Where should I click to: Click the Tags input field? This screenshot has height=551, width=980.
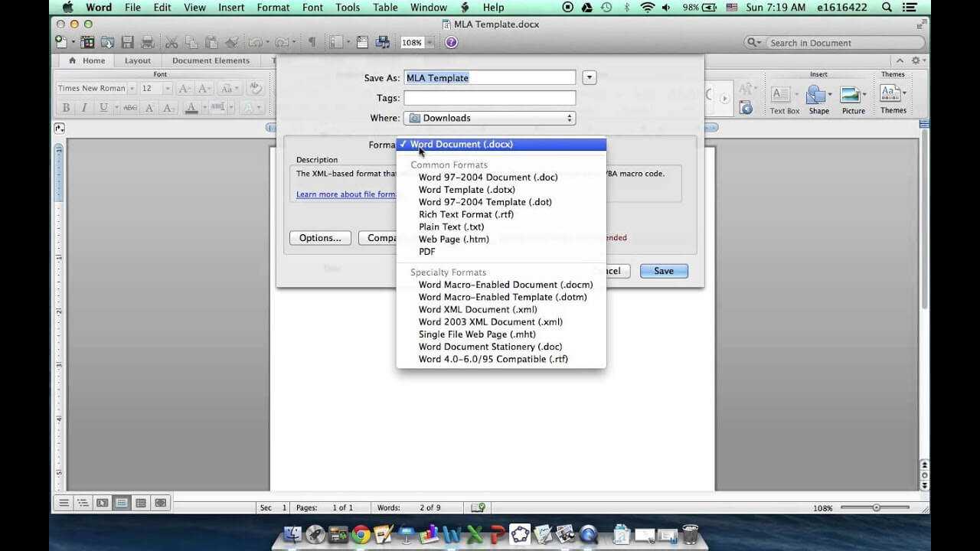489,98
